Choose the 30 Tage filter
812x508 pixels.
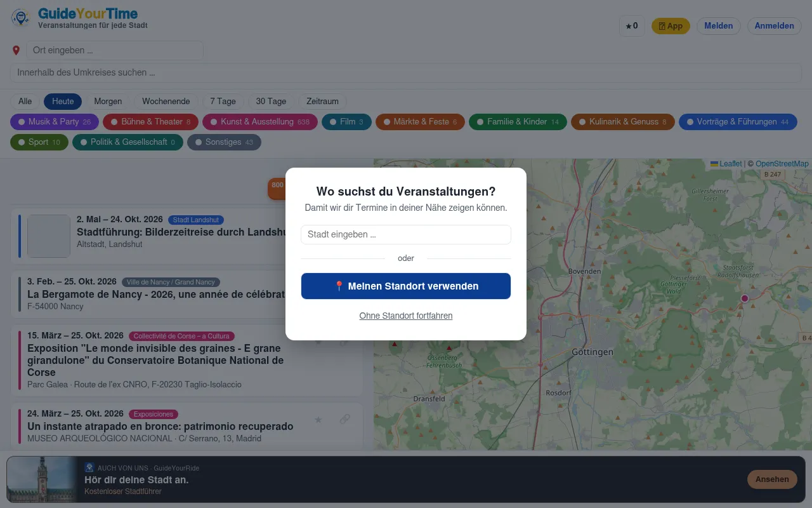(x=271, y=102)
